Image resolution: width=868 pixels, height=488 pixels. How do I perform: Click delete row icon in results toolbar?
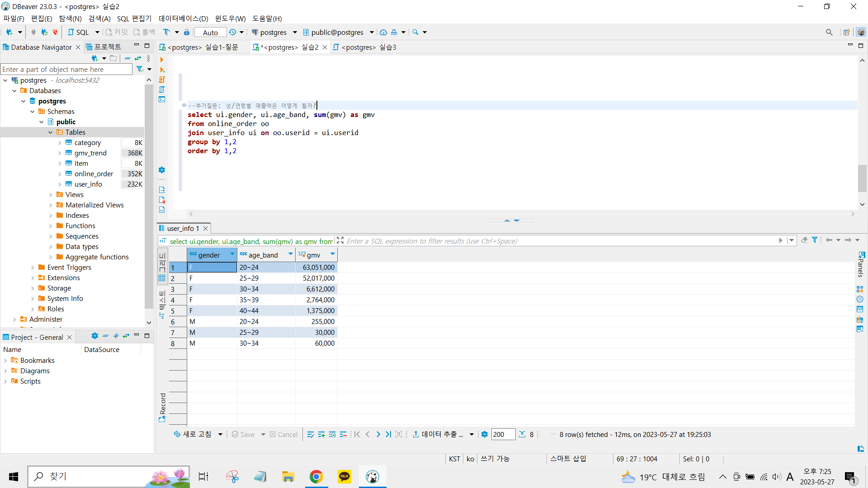[x=343, y=434]
